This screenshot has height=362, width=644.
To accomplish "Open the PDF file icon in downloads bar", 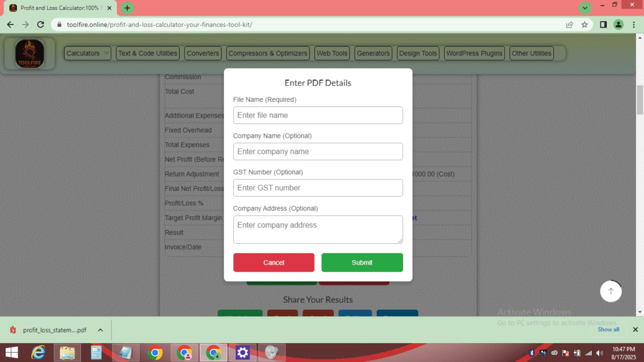I will 14,329.
